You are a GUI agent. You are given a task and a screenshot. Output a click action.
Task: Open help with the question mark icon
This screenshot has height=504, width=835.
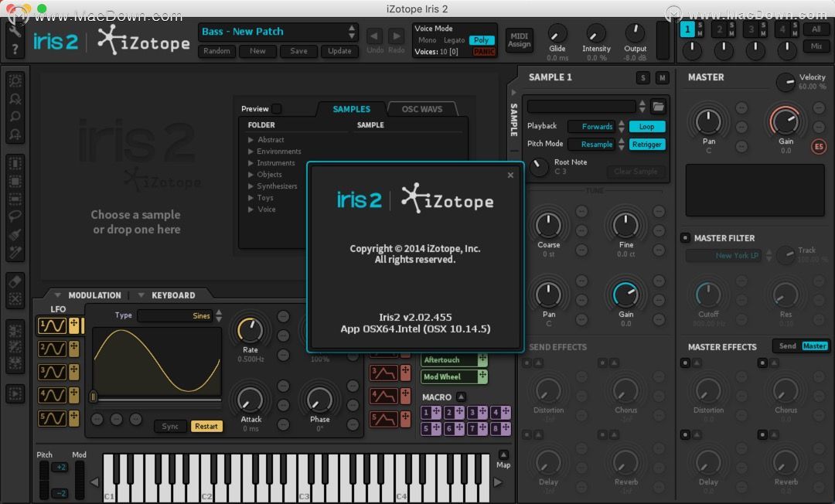[x=15, y=49]
